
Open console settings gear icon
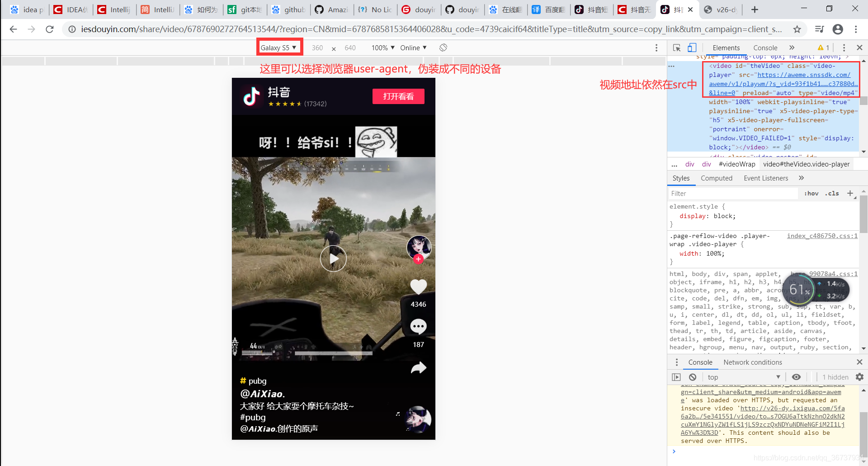click(859, 377)
